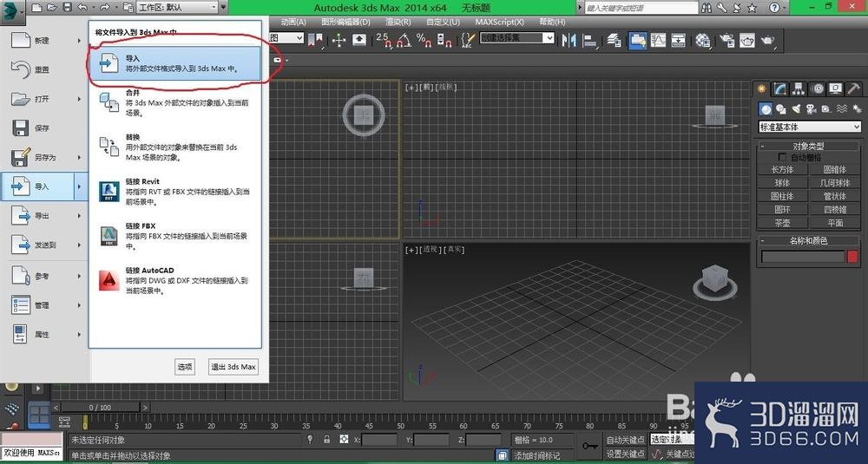Toggle 2.5D Snaps
Viewport: 868px width, 464px height.
click(x=385, y=40)
